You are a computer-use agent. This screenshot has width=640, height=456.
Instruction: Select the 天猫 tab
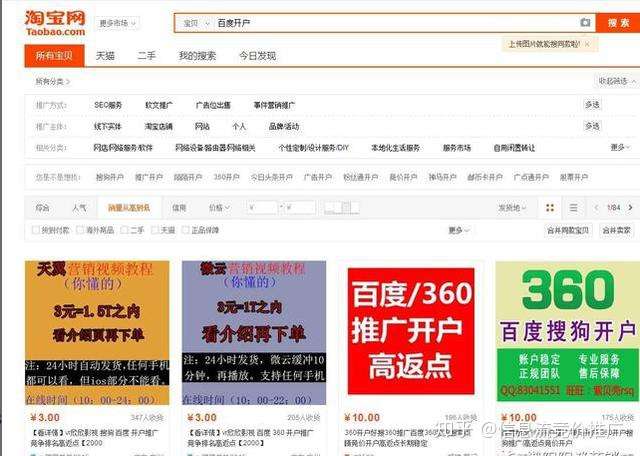point(105,56)
